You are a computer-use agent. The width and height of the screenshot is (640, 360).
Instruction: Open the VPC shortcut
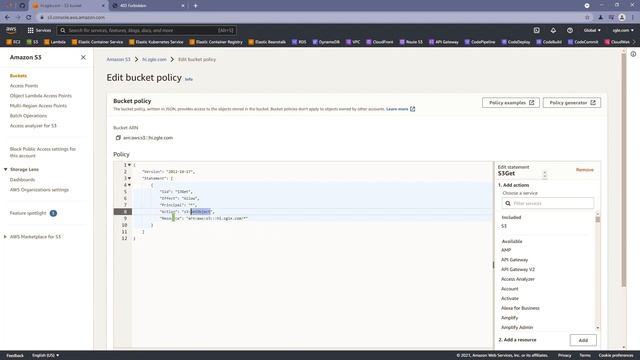pos(353,42)
